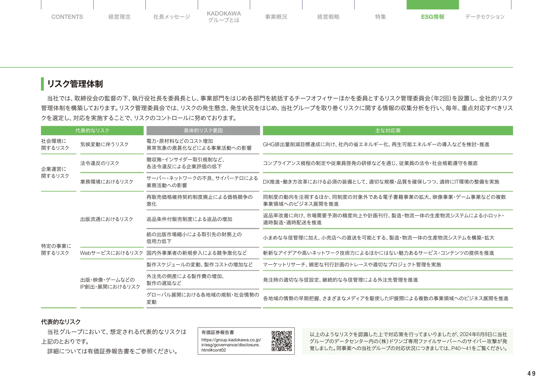The image size is (554, 392).
Task: Select the 気候変動に伴うリスク row
Action: [x=104, y=144]
